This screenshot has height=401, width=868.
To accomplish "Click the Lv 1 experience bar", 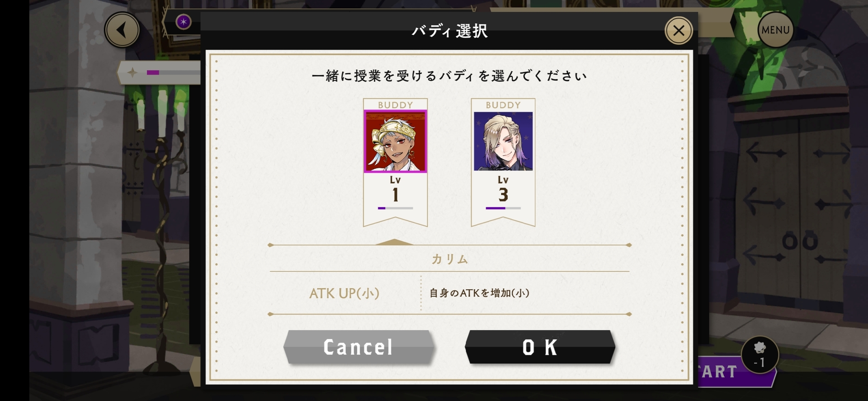I will pos(395,208).
